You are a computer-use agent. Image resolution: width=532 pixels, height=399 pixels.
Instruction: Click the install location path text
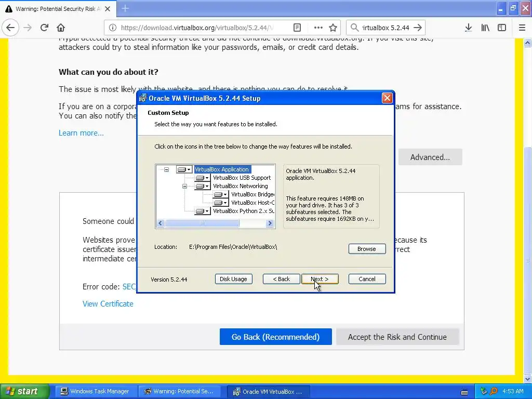click(233, 247)
